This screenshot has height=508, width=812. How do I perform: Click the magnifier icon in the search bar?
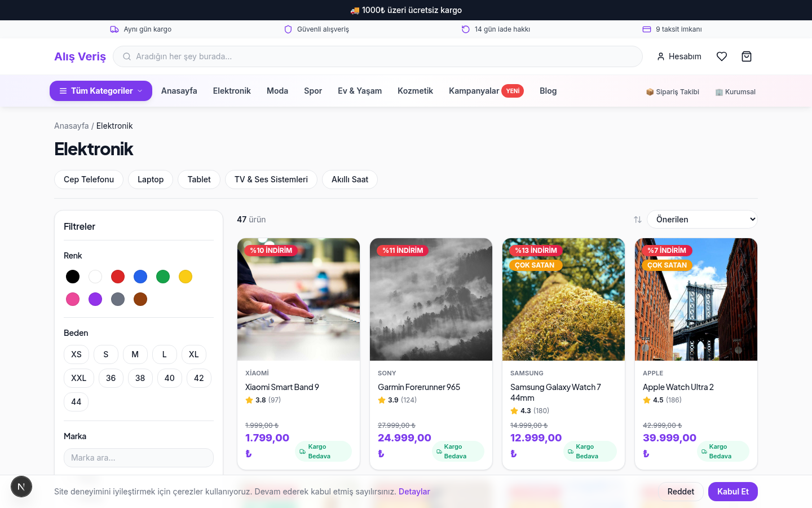[x=127, y=56]
